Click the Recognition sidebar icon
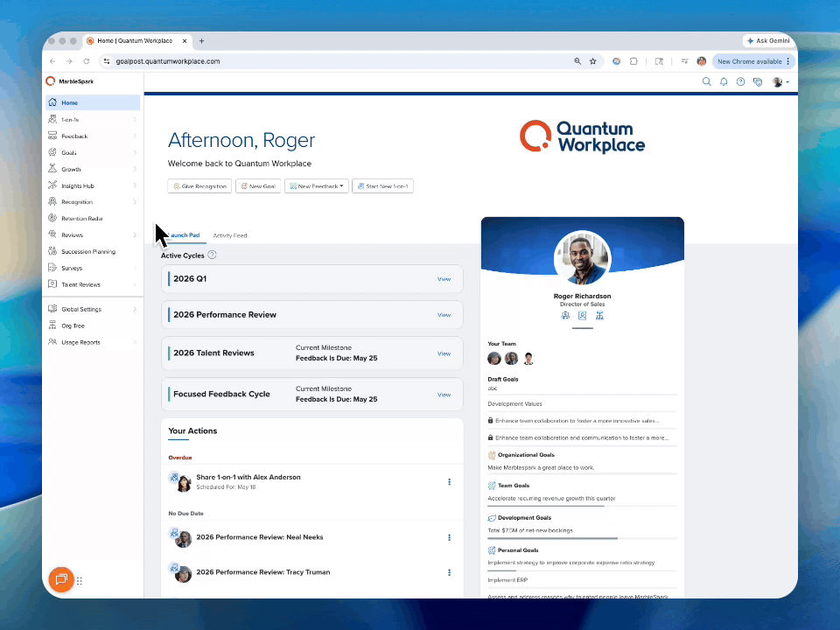The height and width of the screenshot is (630, 840). pyautogui.click(x=52, y=202)
